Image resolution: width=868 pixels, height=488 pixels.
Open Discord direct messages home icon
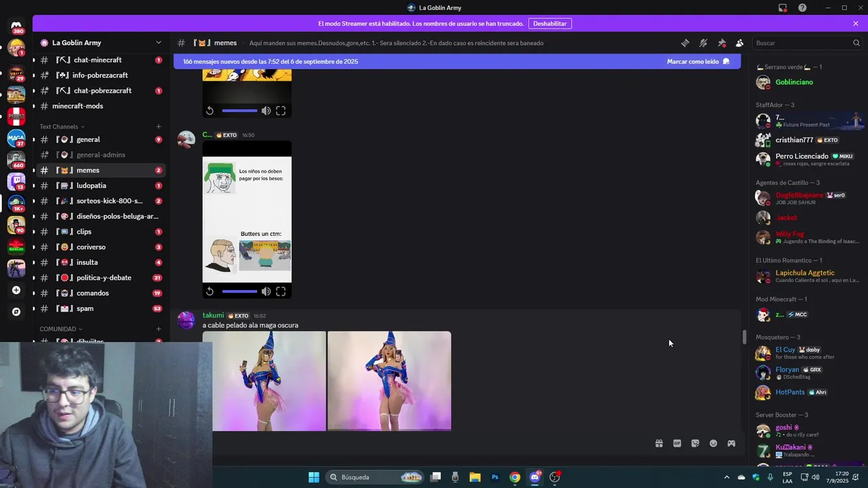[x=16, y=26]
